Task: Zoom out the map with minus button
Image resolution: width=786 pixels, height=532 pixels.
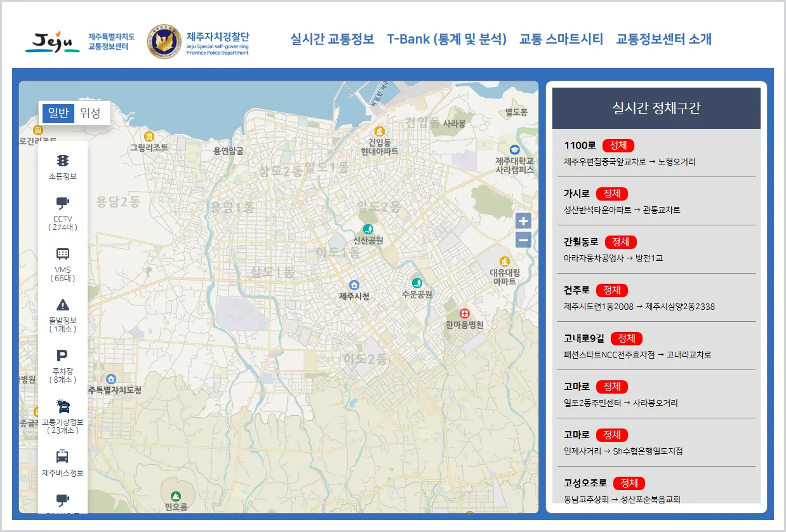Action: click(523, 240)
